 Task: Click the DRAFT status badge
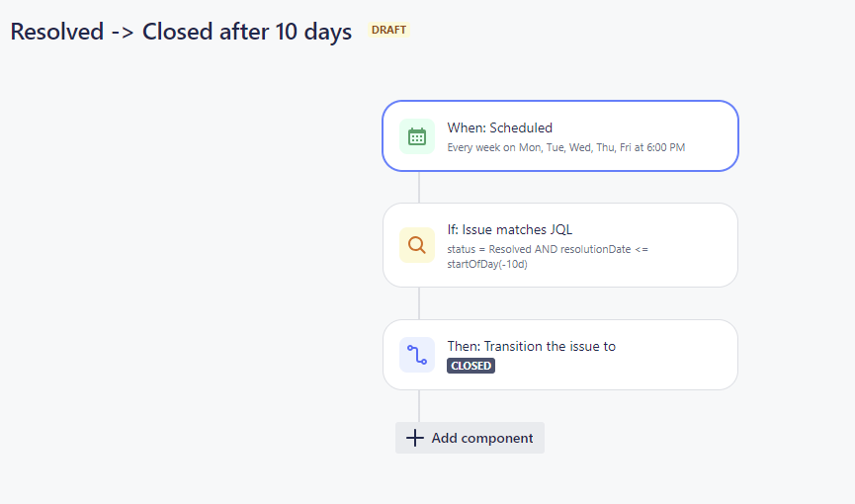(388, 30)
